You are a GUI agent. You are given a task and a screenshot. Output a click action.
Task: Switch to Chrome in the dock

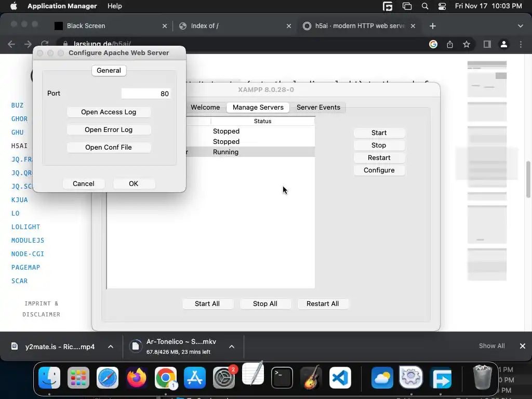(x=166, y=378)
